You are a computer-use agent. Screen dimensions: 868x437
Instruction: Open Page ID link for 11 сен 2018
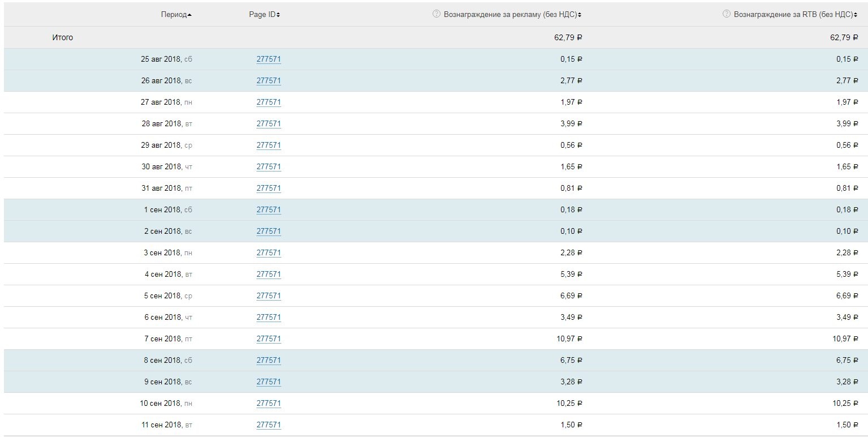point(269,425)
